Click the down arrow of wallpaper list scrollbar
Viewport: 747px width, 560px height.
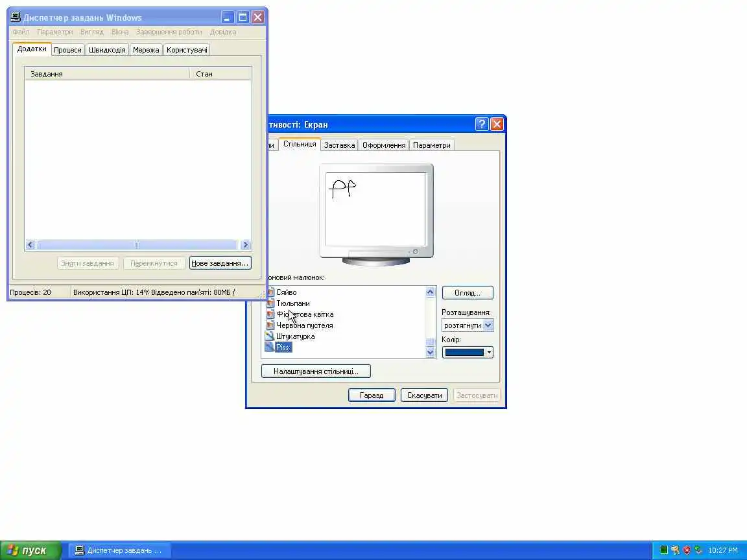[x=430, y=352]
